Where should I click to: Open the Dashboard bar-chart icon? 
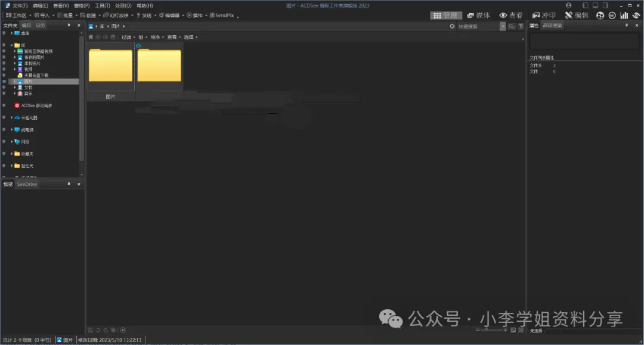(624, 15)
